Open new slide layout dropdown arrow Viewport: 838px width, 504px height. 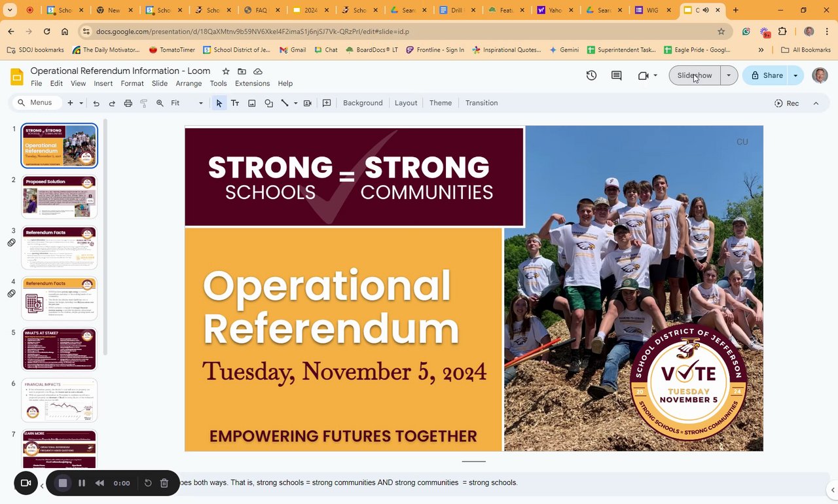pos(81,103)
